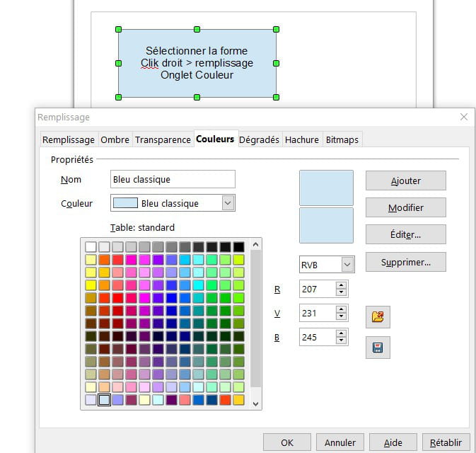
Task: Choose the lavender swatch starting the bottom row
Action: (91, 400)
